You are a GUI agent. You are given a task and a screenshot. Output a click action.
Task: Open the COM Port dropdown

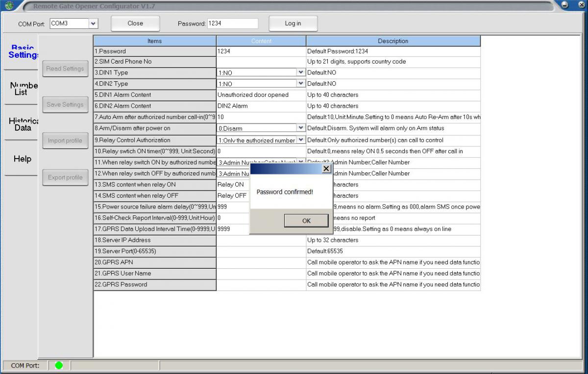(94, 23)
